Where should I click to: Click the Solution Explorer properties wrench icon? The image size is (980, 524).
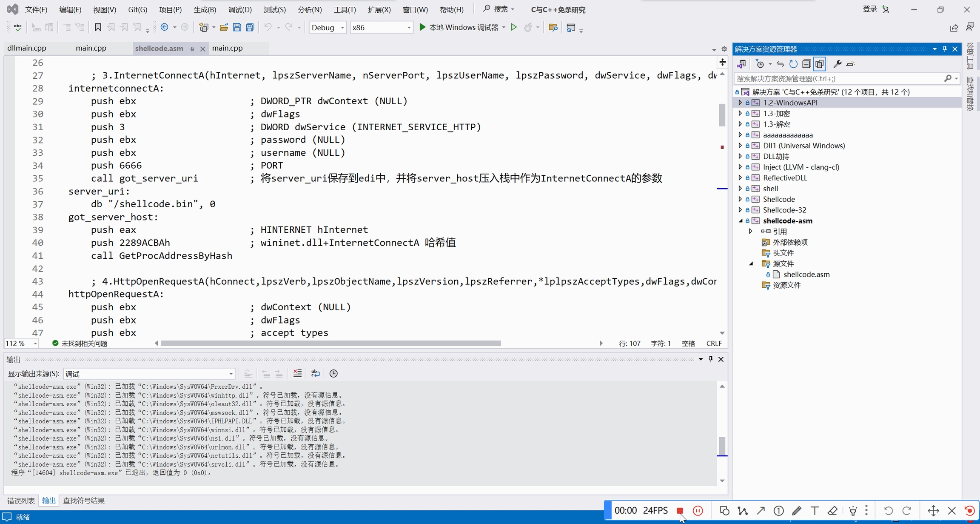837,64
